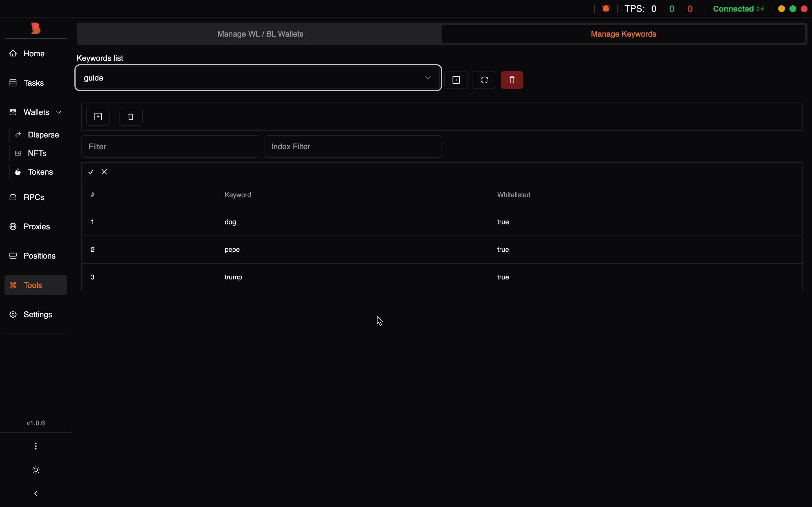The width and height of the screenshot is (812, 507).
Task: Click the deselect all X icon
Action: tap(104, 172)
